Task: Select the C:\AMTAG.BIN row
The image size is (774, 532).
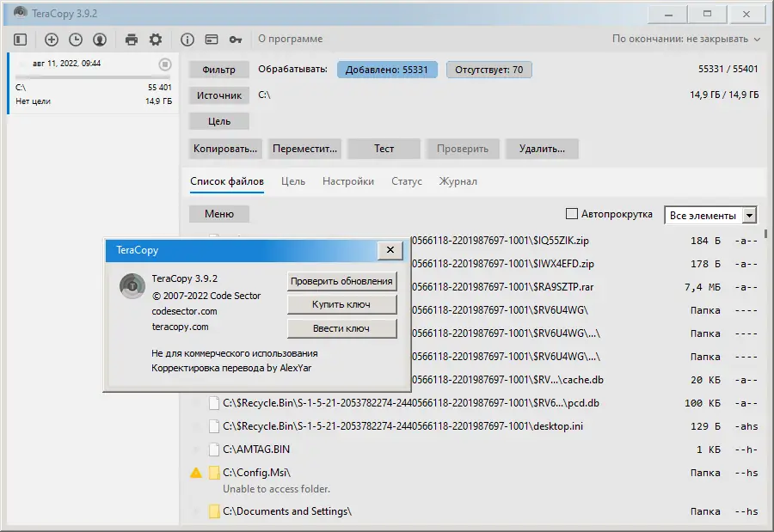Action: pyautogui.click(x=474, y=449)
